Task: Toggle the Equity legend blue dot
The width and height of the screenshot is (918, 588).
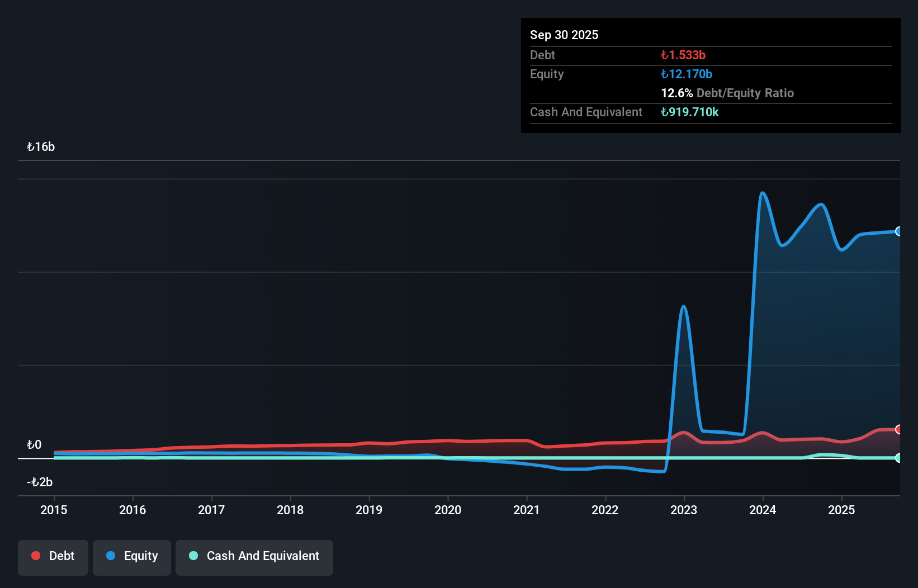Action: [110, 556]
